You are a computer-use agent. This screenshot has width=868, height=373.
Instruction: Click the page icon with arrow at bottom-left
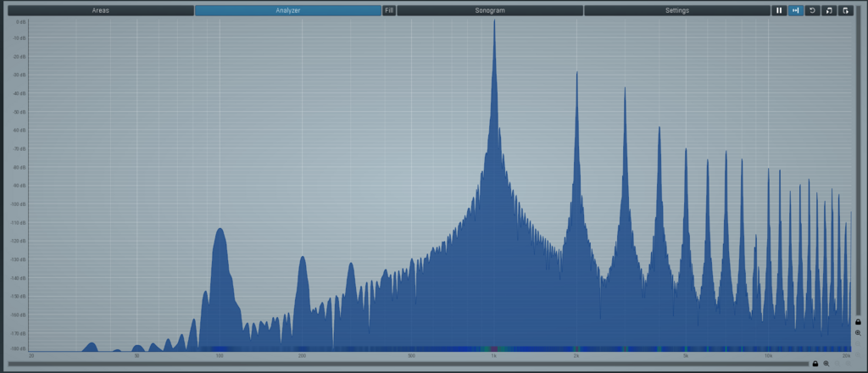pyautogui.click(x=829, y=10)
